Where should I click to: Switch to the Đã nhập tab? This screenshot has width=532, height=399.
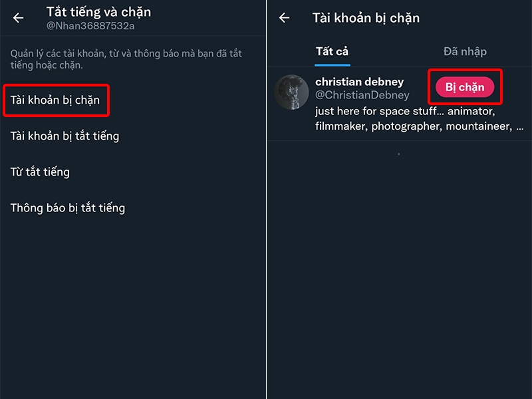464,51
